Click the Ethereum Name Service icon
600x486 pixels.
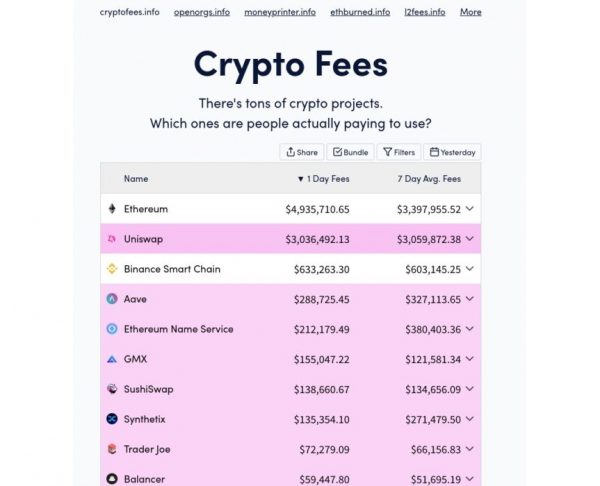[111, 329]
